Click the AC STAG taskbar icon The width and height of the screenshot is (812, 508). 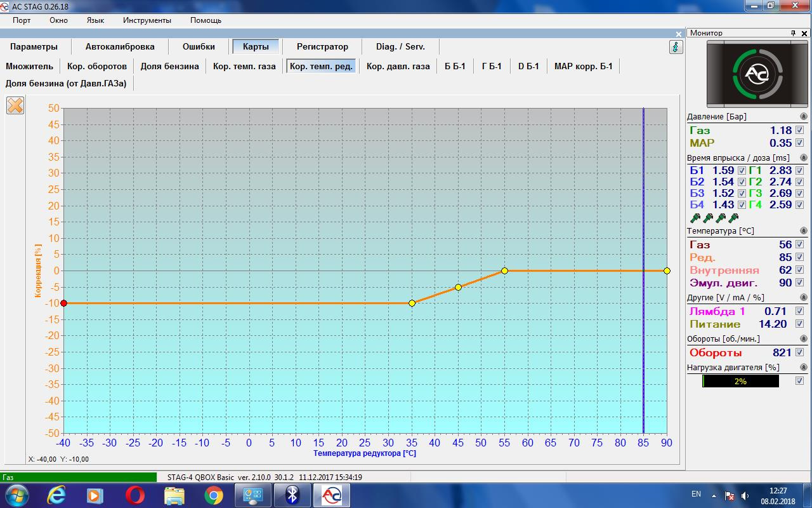pos(331,495)
